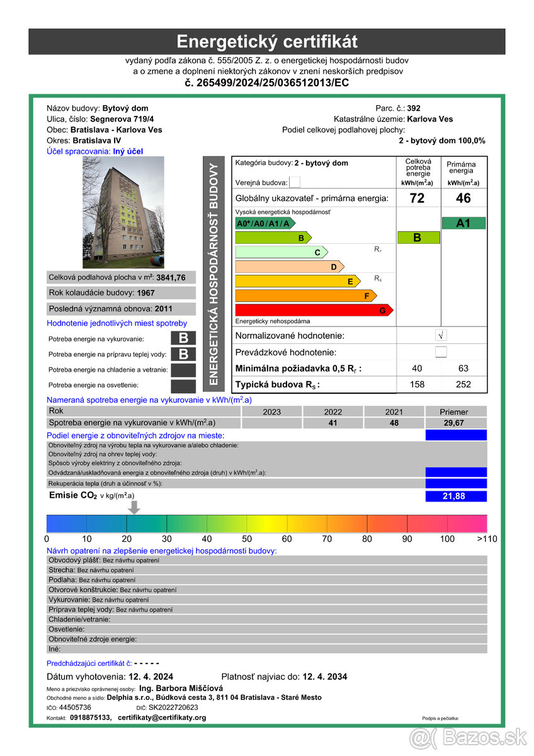Tick the Verejná budova checkbox
The width and height of the screenshot is (534, 756).
click(295, 183)
